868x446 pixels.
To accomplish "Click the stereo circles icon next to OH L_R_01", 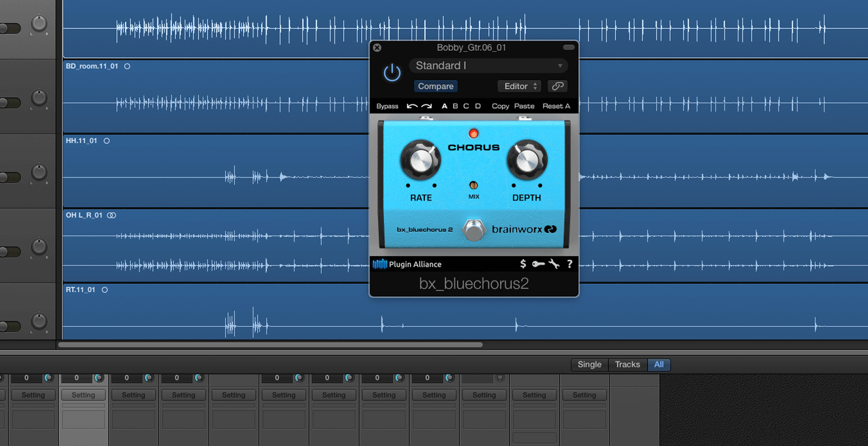I will coord(112,215).
